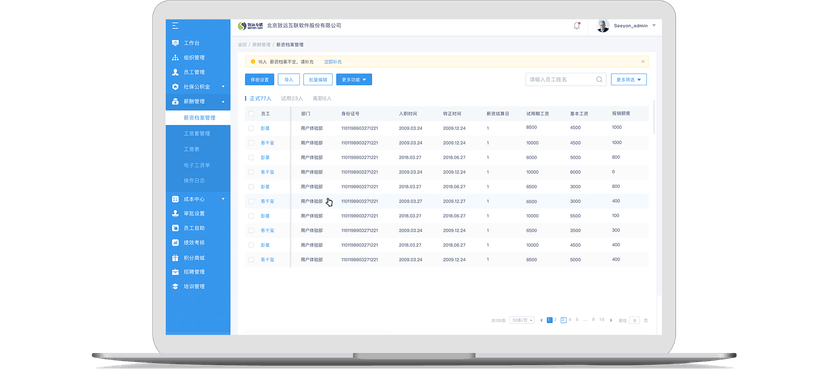Open the 工作台 workbench sidebar icon

tap(175, 43)
